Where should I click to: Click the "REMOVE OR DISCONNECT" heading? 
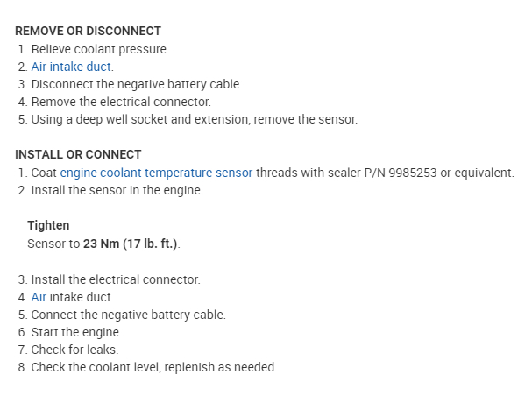(89, 31)
